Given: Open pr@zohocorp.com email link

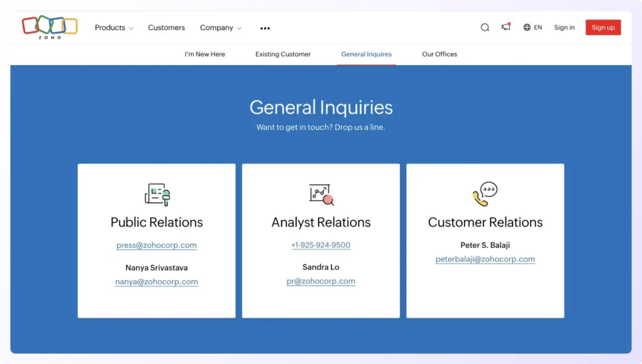Looking at the screenshot, I should pyautogui.click(x=321, y=281).
